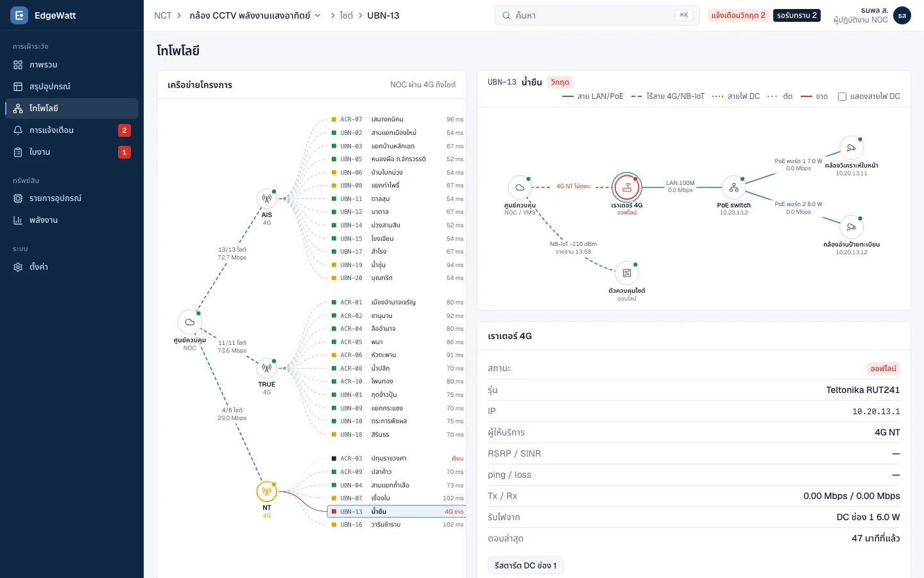The width and height of the screenshot is (924, 578).
Task: Click ศูนย์ควบคุม NOC / VMS cloud node
Action: [x=520, y=188]
